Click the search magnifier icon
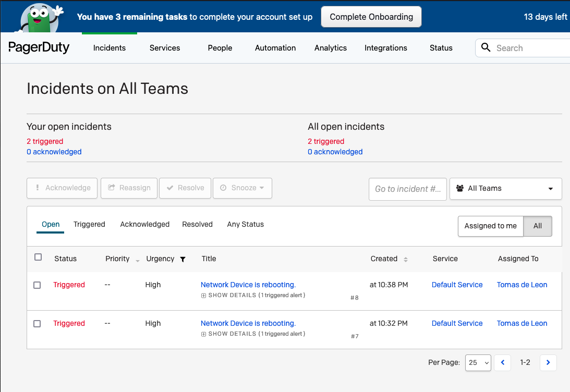This screenshot has width=570, height=392. click(486, 48)
